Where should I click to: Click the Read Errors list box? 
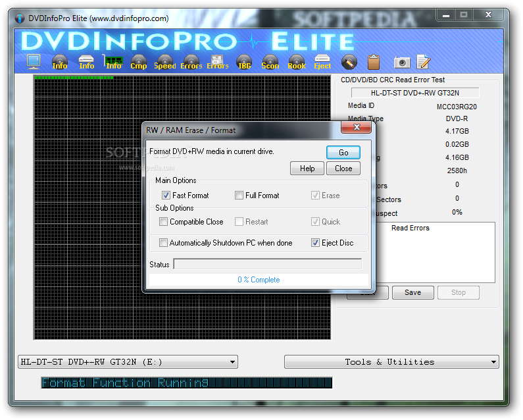pyautogui.click(x=435, y=252)
